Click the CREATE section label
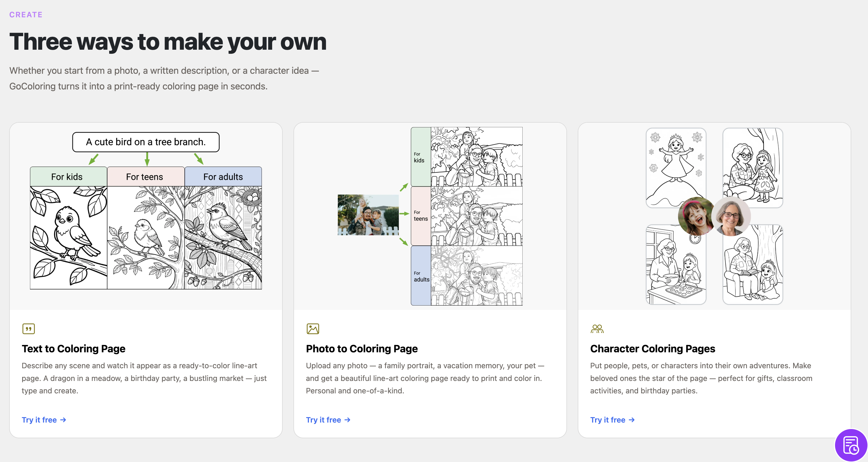This screenshot has width=868, height=462. (x=26, y=15)
